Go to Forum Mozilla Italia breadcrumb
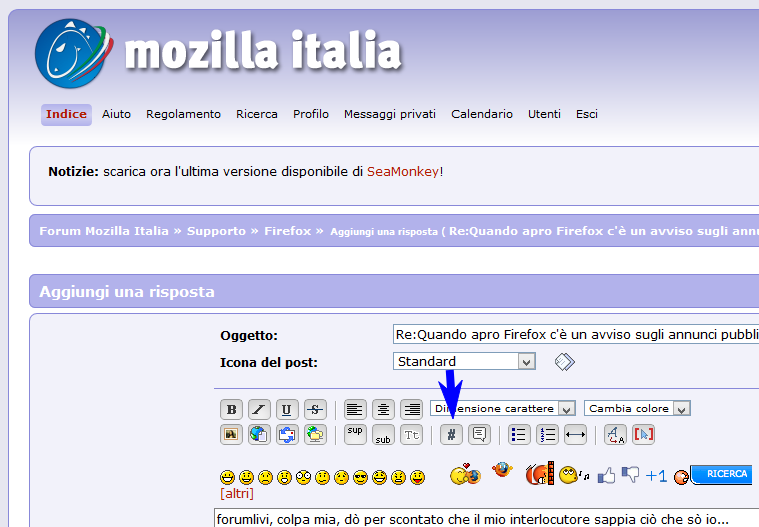The width and height of the screenshot is (759, 527). (x=104, y=231)
